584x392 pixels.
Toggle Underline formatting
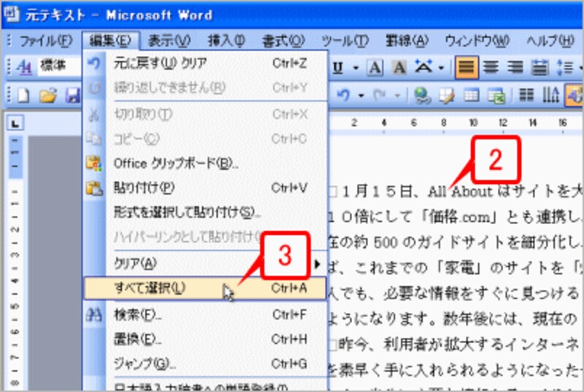[x=337, y=68]
